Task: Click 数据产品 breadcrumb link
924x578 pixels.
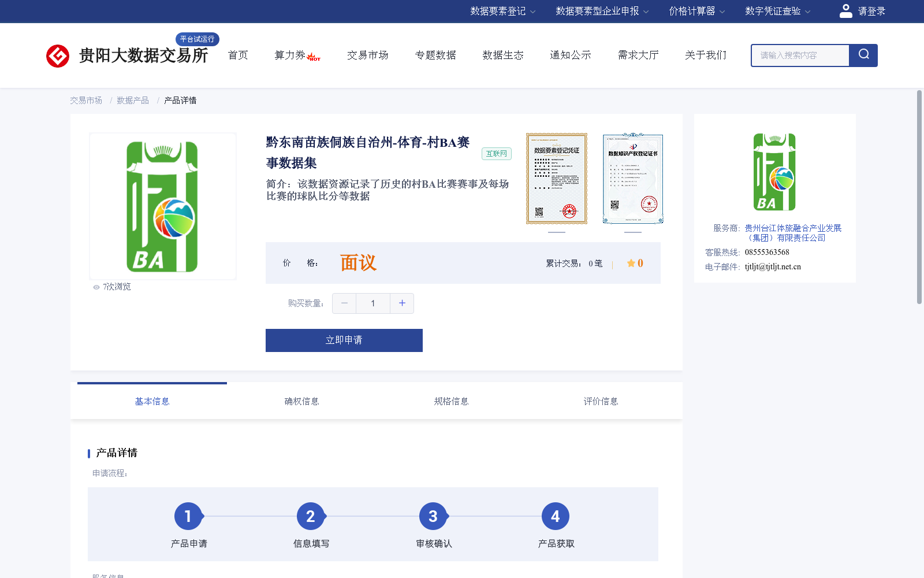Action: pyautogui.click(x=133, y=101)
